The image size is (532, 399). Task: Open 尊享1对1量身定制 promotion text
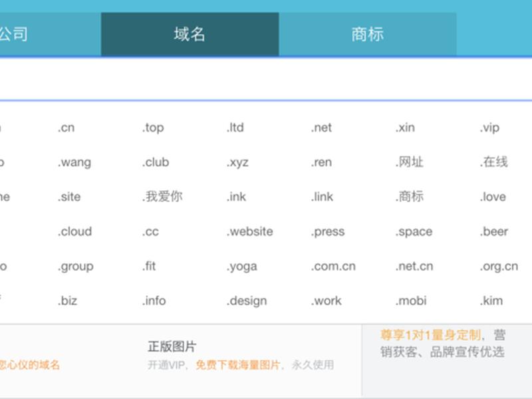click(x=430, y=335)
